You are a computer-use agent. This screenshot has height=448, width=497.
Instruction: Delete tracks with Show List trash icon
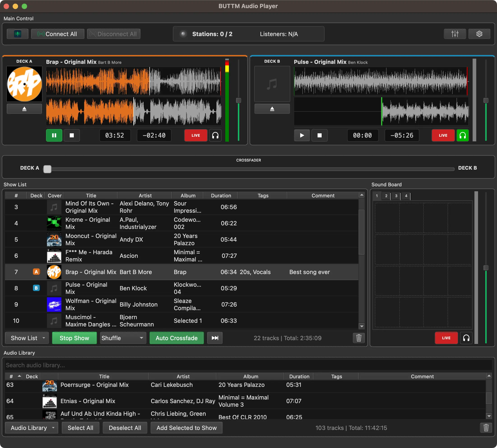click(x=359, y=338)
